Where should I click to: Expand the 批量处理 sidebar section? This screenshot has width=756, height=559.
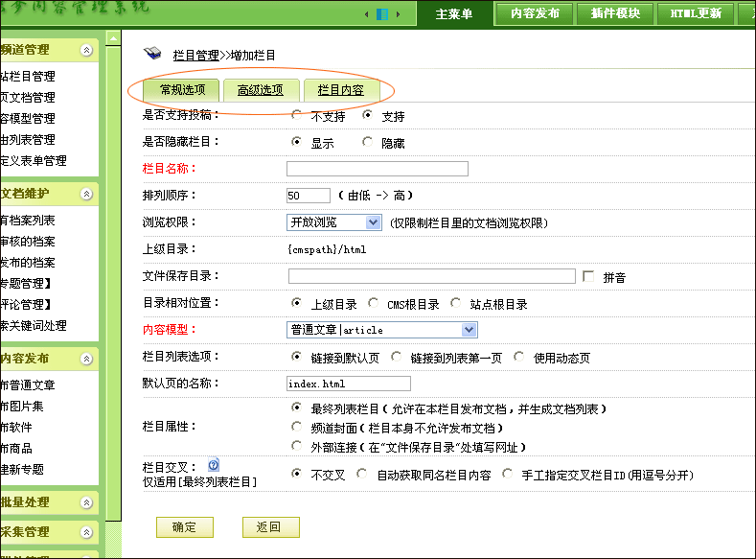[x=87, y=502]
